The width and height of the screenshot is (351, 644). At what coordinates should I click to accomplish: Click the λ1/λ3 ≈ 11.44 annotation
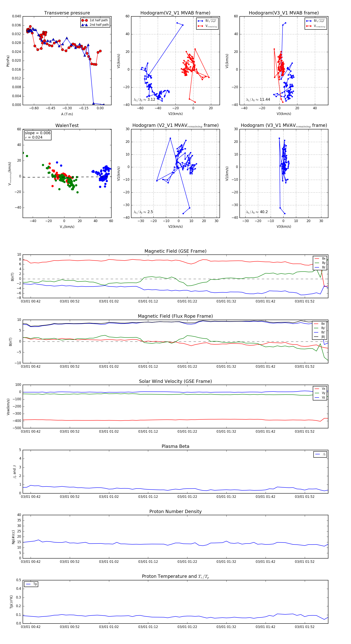pyautogui.click(x=258, y=100)
